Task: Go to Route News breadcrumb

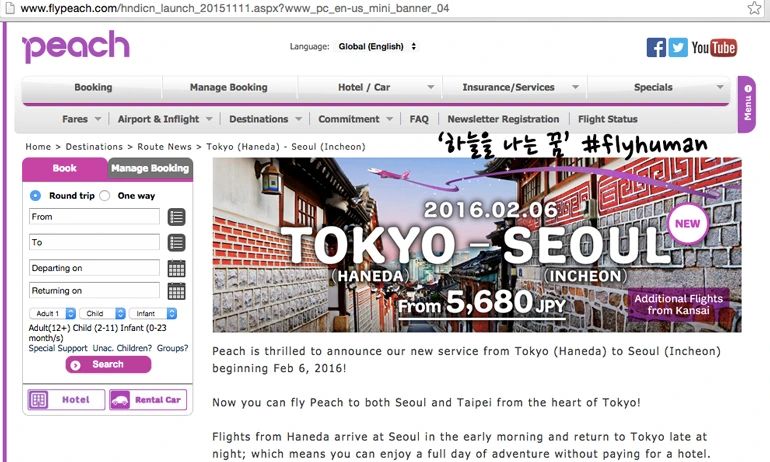Action: tap(165, 147)
